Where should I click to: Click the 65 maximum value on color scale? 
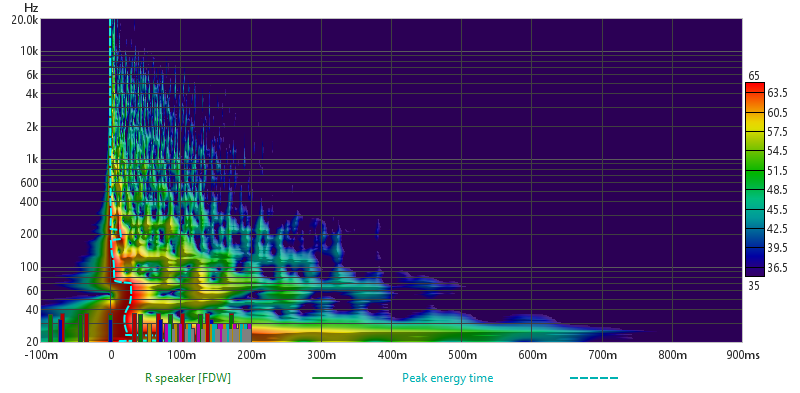pyautogui.click(x=754, y=76)
